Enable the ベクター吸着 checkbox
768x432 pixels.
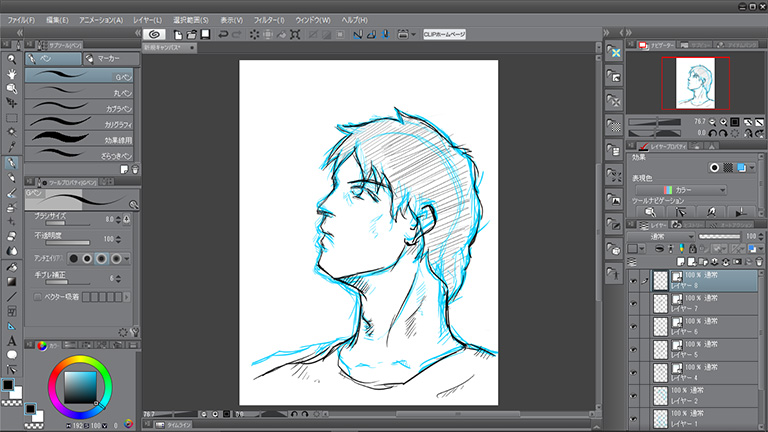39,297
